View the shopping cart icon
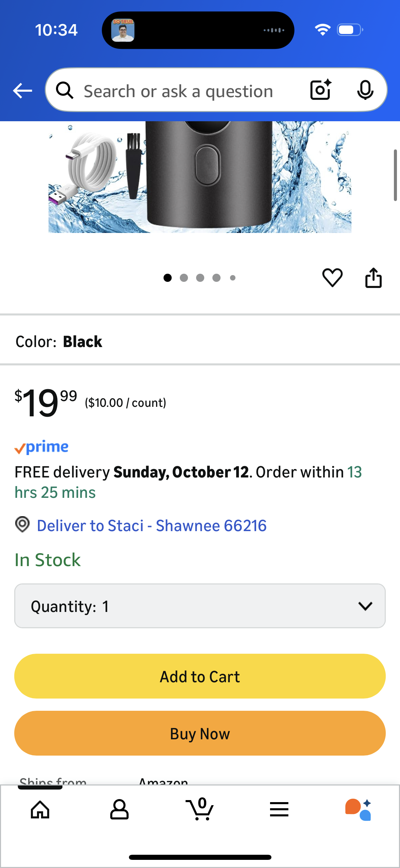This screenshot has height=868, width=400. pos(200,810)
